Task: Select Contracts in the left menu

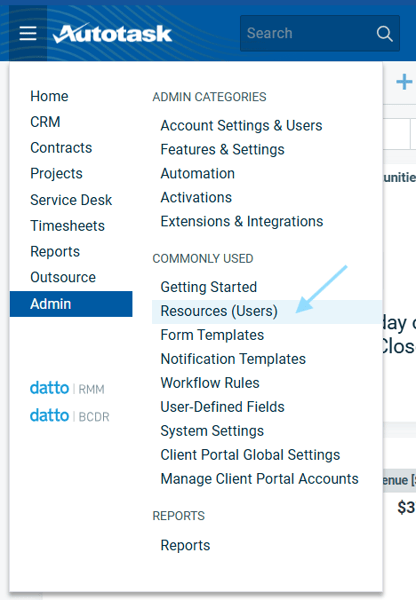Action: click(x=61, y=148)
